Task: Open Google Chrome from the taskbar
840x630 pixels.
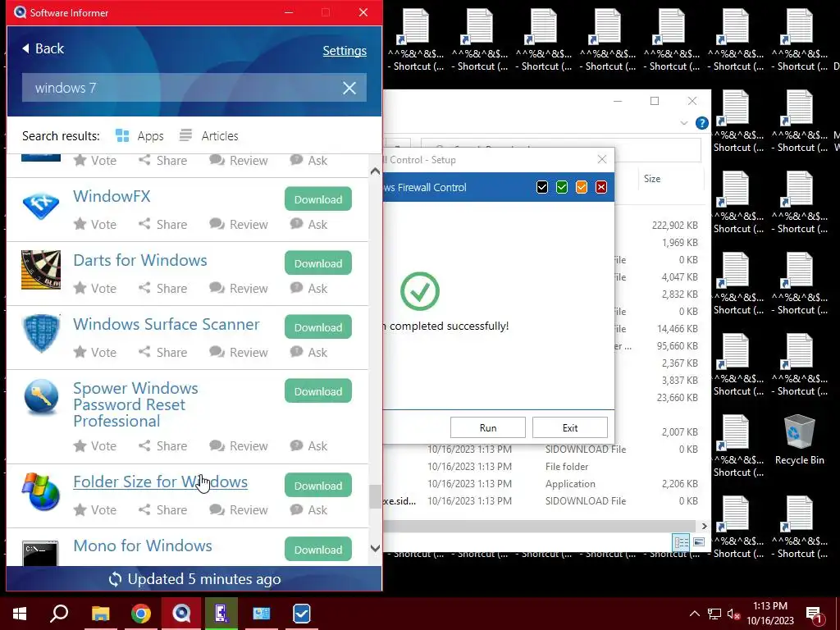Action: coord(141,614)
